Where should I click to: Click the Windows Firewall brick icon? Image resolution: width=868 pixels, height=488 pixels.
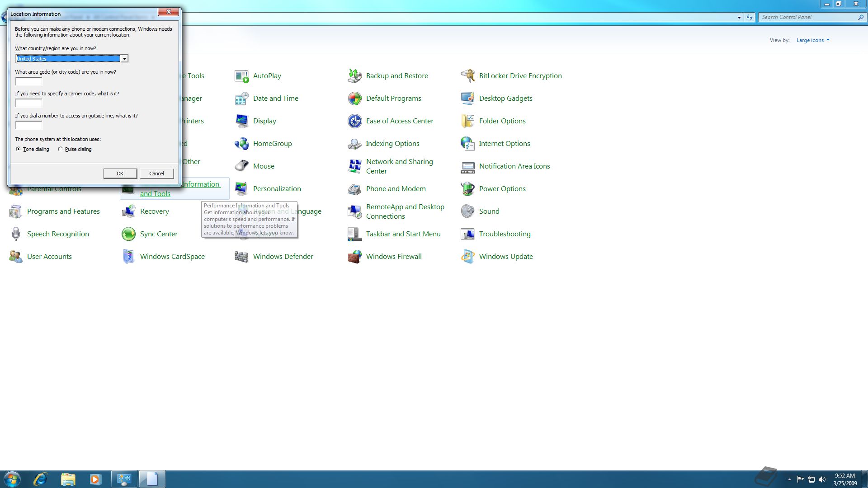tap(354, 257)
